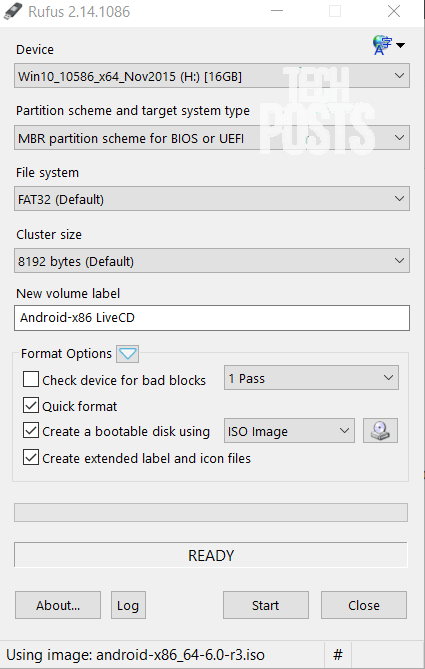Click the Close button at bottom
This screenshot has height=669, width=425.
(x=364, y=605)
